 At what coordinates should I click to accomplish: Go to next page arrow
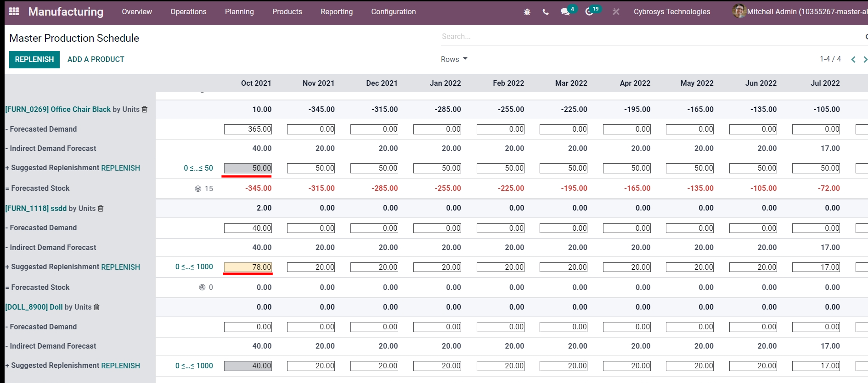click(865, 59)
